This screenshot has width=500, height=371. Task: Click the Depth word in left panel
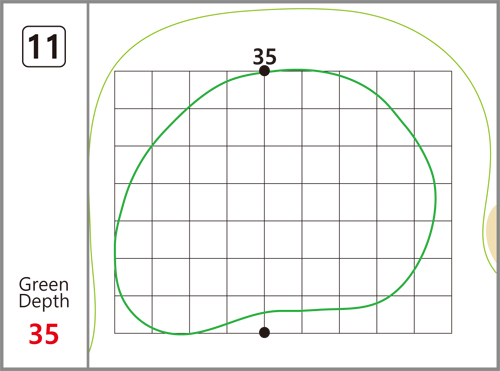coord(44,301)
